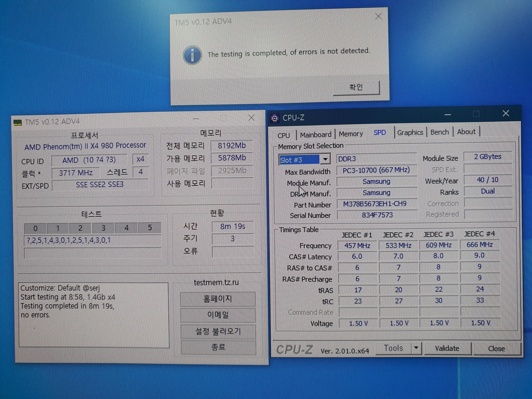
Task: Open the Tools dropdown arrow in CPU-Z
Action: pyautogui.click(x=416, y=348)
